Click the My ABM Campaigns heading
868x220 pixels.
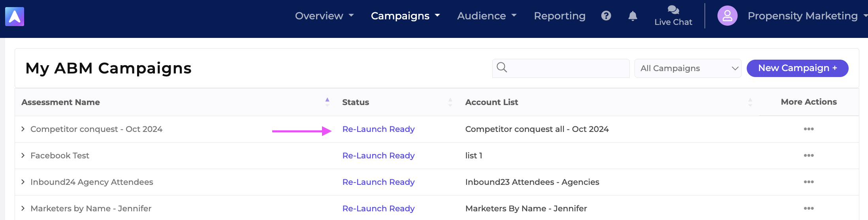click(x=108, y=68)
